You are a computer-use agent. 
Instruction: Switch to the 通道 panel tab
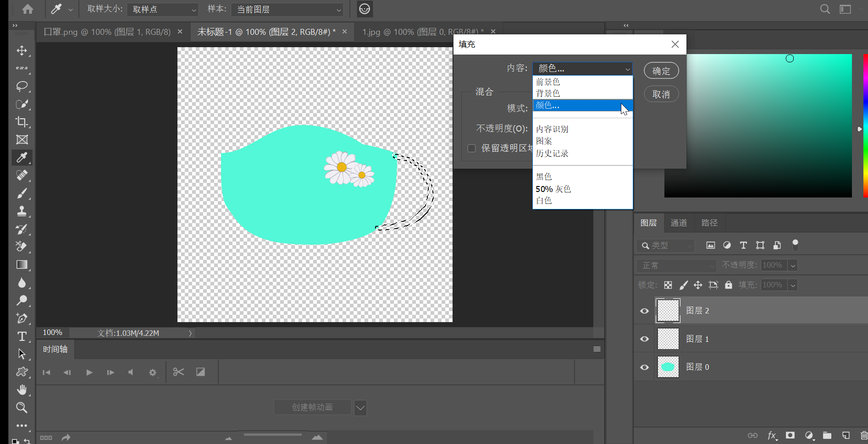pos(679,223)
